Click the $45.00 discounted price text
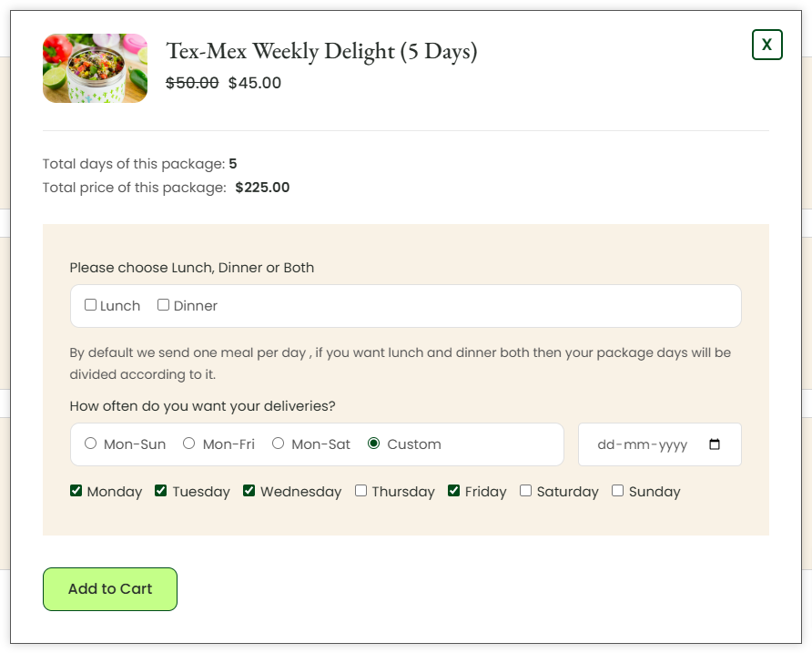The width and height of the screenshot is (812, 653). [x=255, y=83]
